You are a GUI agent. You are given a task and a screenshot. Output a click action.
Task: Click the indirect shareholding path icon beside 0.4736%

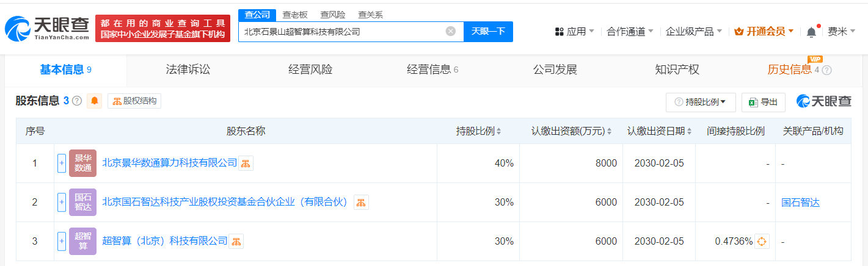(762, 242)
